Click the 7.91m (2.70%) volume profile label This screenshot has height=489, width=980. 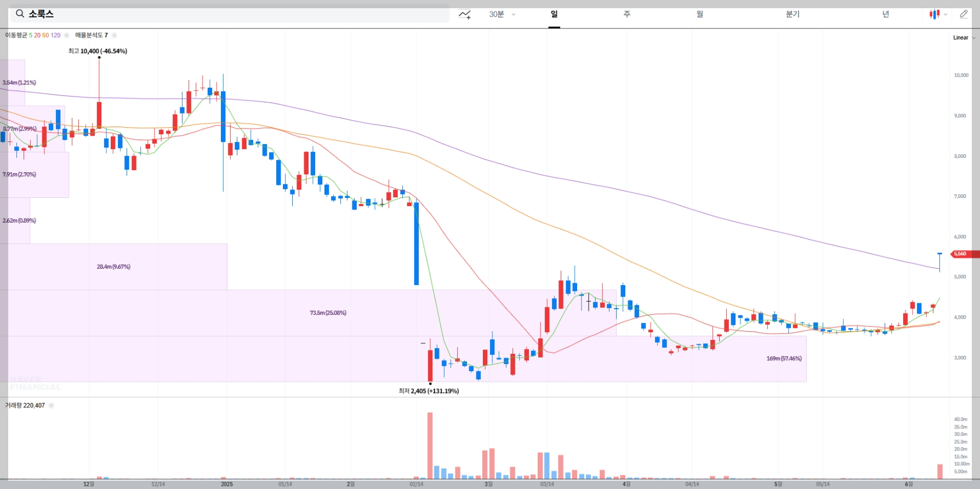point(19,175)
